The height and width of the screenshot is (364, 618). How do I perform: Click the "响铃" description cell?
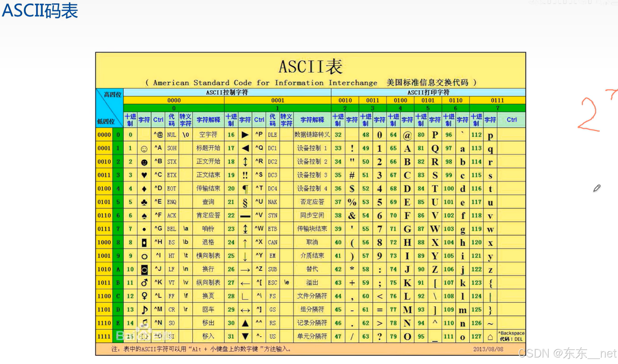tap(208, 229)
